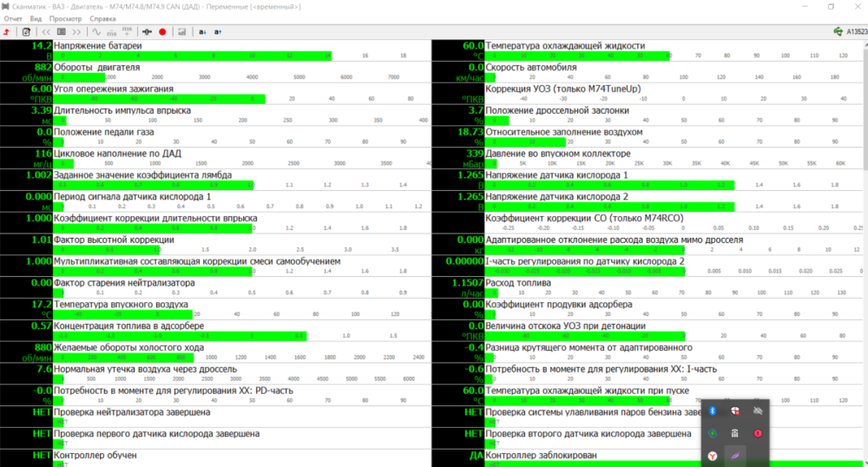Go to next page with >> icon
This screenshot has width=868, height=467.
coord(76,32)
